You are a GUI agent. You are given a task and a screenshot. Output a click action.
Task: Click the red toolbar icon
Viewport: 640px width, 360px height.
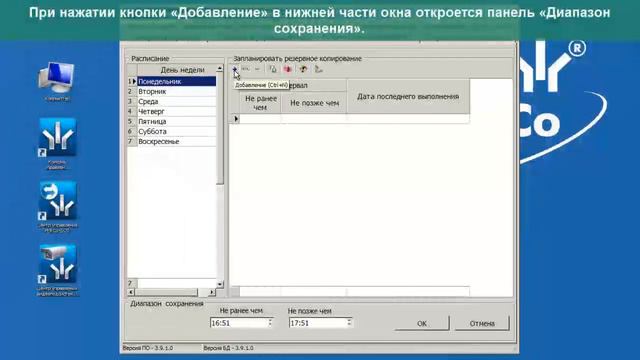[x=288, y=69]
